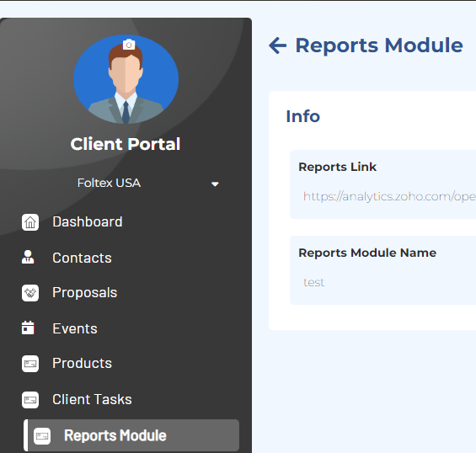Open the Foltex USA company selector

pos(147,183)
